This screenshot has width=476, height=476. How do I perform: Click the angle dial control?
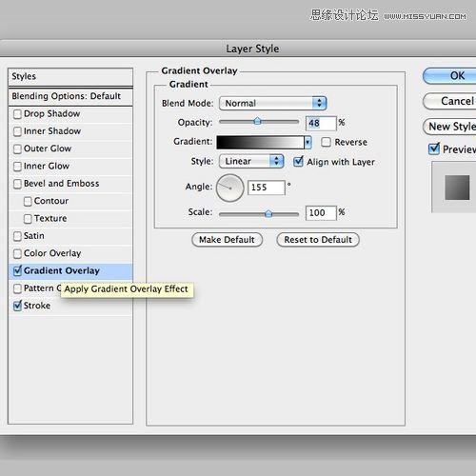[230, 188]
